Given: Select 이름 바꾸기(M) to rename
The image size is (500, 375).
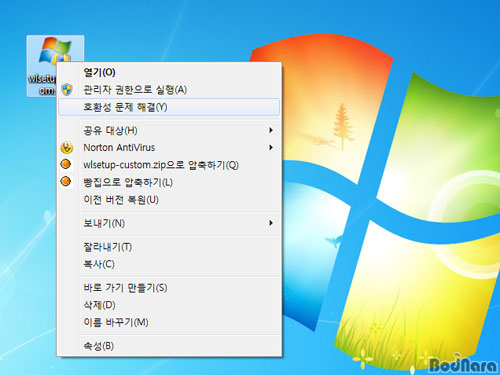Looking at the screenshot, I should point(169,322).
